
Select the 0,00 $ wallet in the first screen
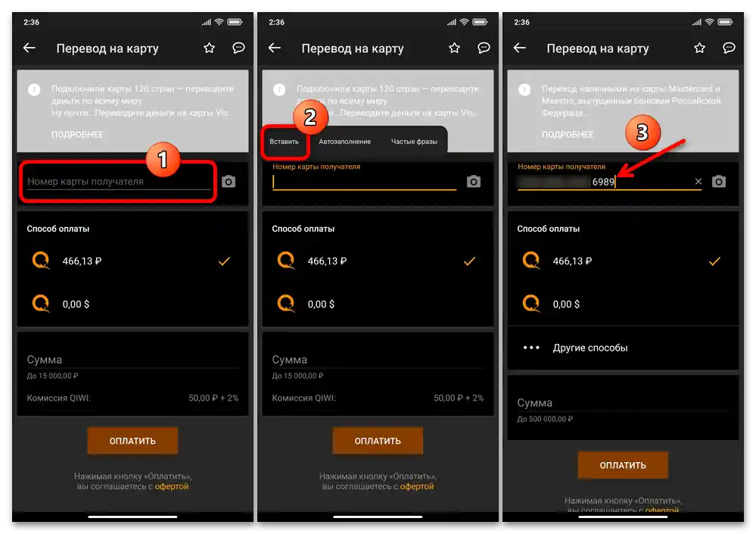pos(132,304)
